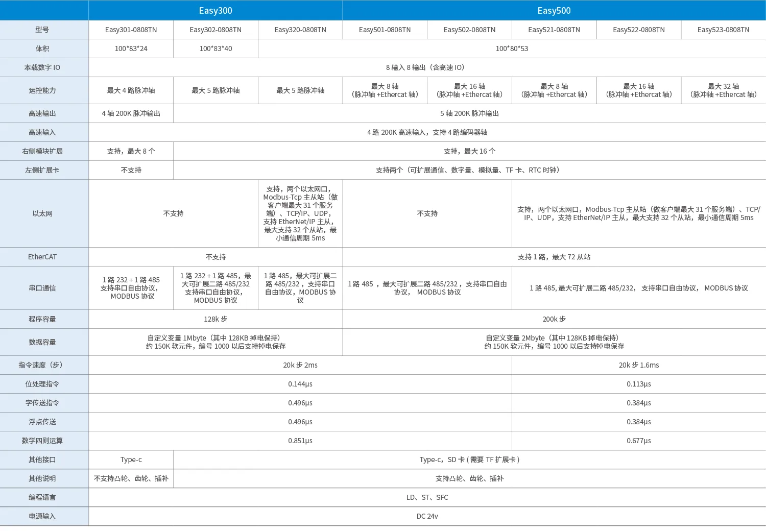The image size is (766, 532).
Task: Click the 4 轴 200K 脉冲输出 cell
Action: (131, 113)
